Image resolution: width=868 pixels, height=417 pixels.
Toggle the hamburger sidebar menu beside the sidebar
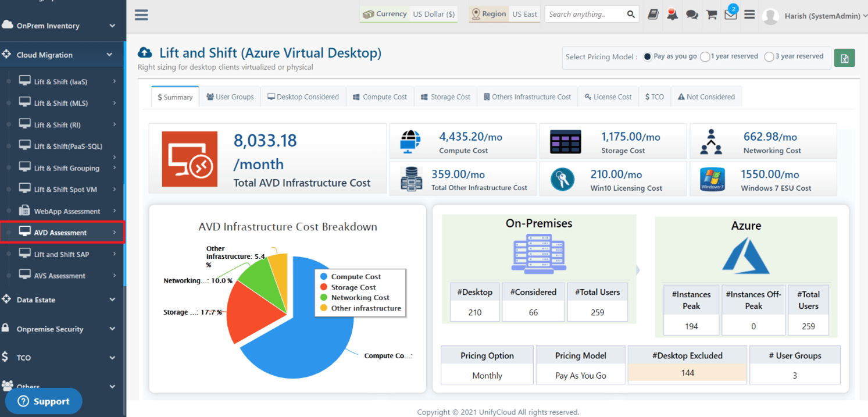[x=141, y=15]
